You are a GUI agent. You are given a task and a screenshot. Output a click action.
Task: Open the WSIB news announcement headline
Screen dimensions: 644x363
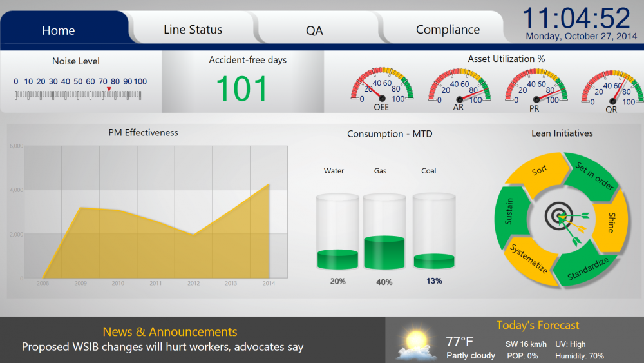pyautogui.click(x=162, y=347)
